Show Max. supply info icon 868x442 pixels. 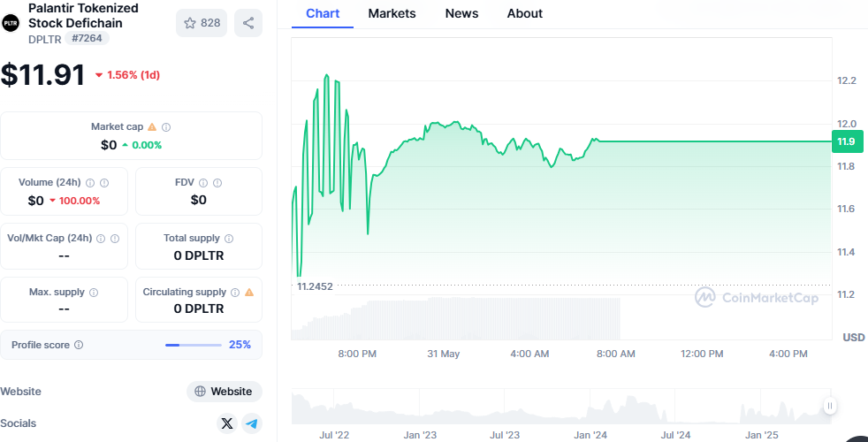coord(94,292)
